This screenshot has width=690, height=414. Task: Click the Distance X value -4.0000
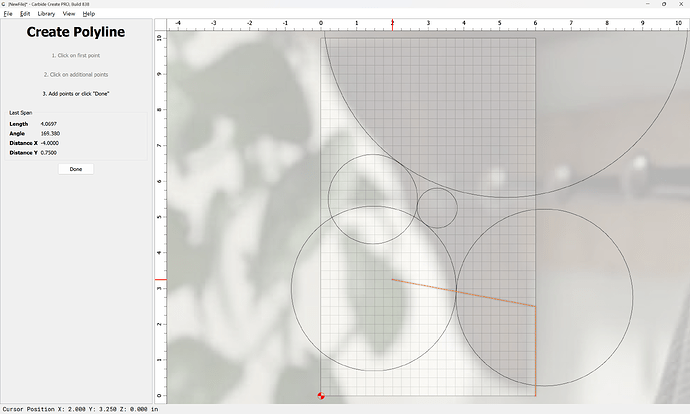(x=50, y=143)
